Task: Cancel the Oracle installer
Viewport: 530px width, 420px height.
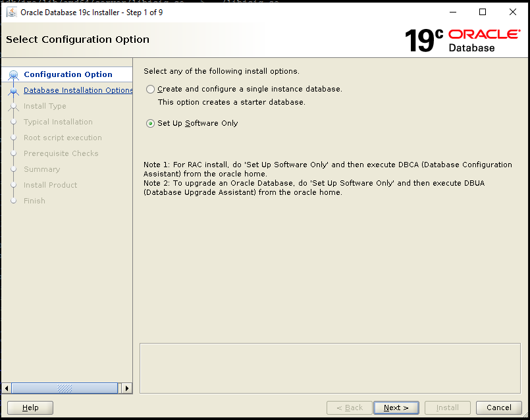Action: coord(499,408)
